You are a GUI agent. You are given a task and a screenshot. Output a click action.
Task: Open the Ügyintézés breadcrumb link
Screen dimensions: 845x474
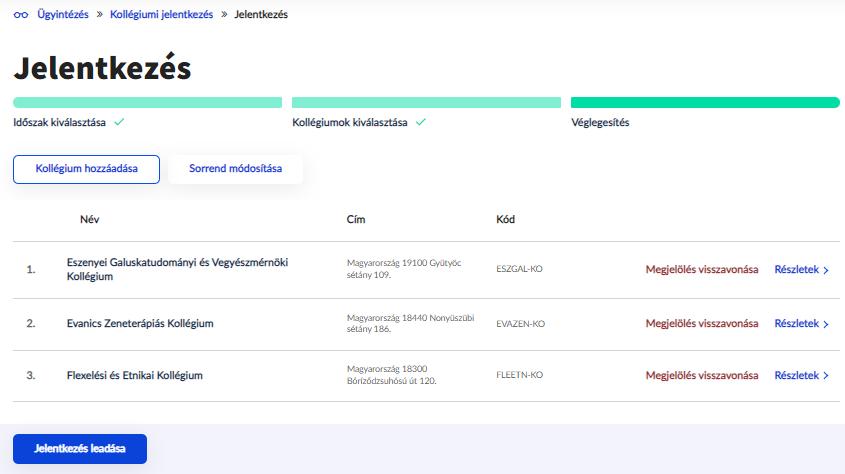point(64,15)
